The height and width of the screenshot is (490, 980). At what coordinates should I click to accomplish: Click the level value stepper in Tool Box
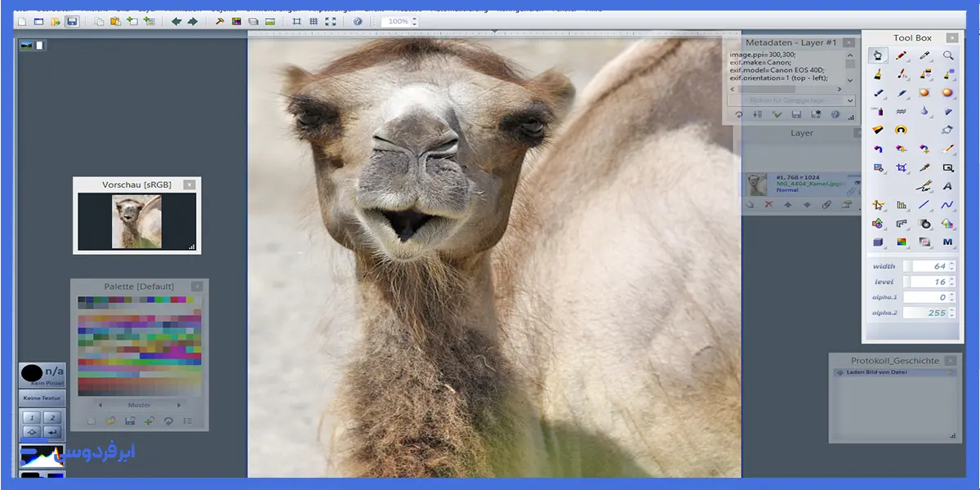click(952, 282)
